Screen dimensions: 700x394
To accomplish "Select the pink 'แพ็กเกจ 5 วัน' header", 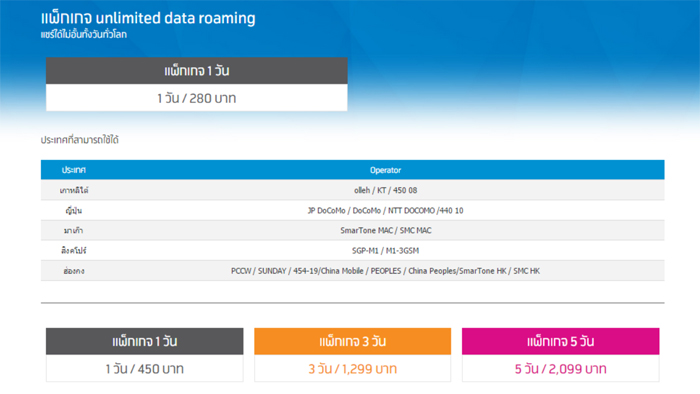I will (560, 341).
